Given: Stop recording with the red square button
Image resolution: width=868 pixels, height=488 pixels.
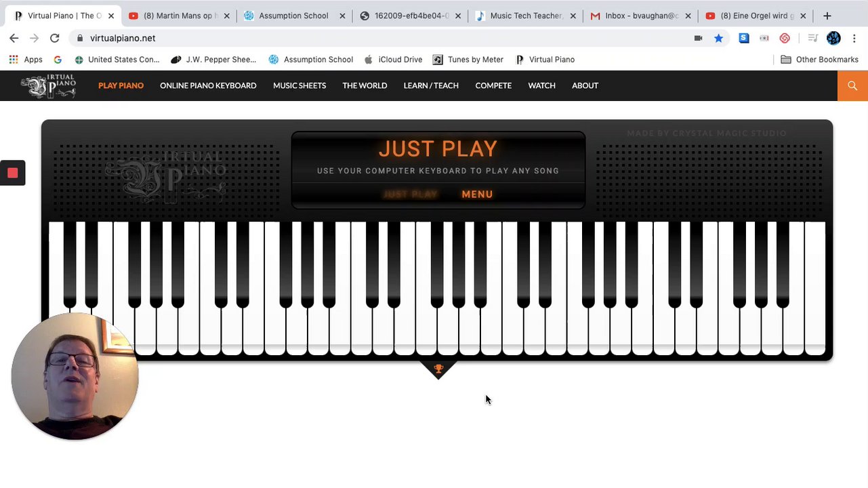Looking at the screenshot, I should (12, 173).
